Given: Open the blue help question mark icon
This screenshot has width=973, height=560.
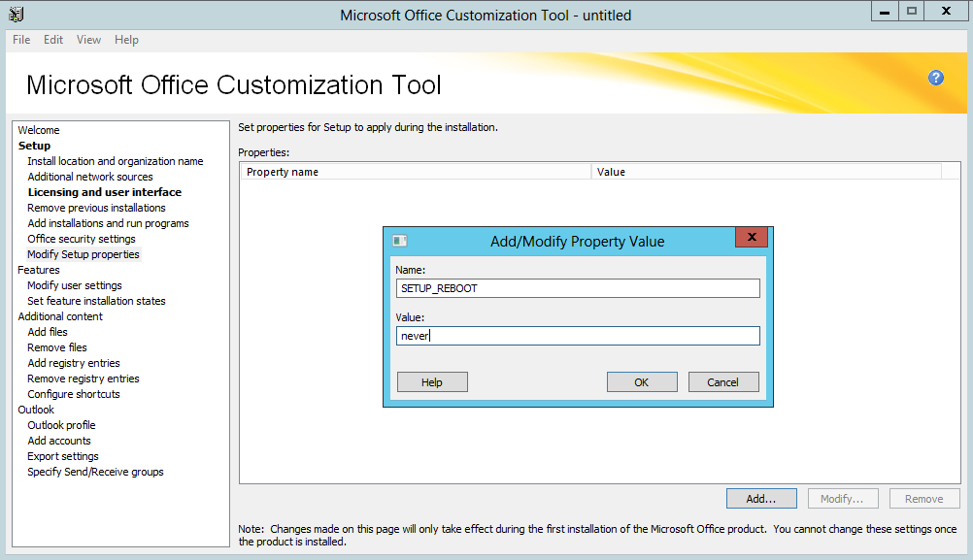Looking at the screenshot, I should click(x=936, y=78).
